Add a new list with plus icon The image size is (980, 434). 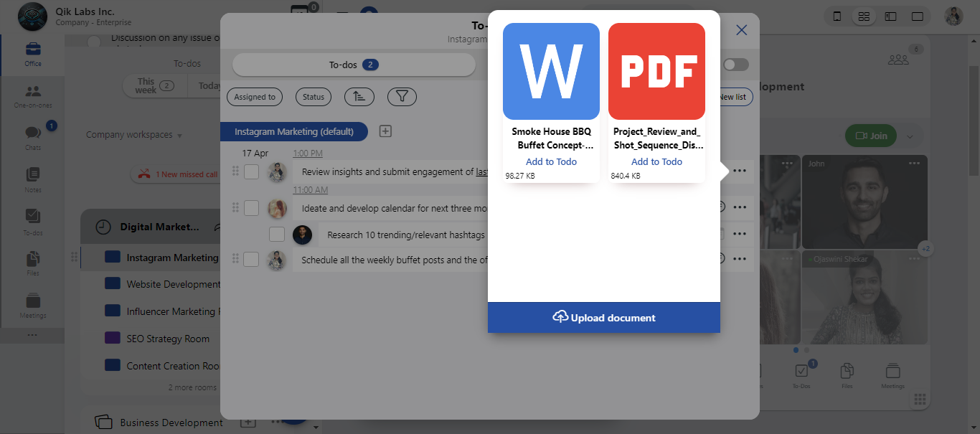385,131
